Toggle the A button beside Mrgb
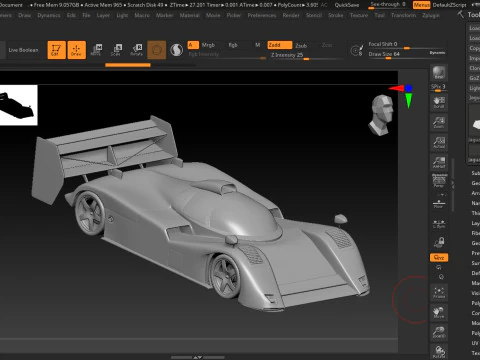 [x=193, y=45]
